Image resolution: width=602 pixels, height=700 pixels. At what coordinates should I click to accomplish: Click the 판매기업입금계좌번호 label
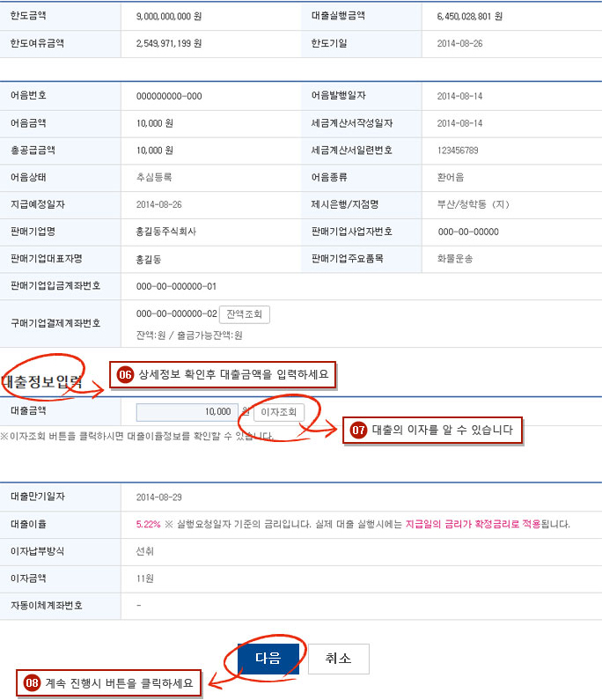pos(55,285)
